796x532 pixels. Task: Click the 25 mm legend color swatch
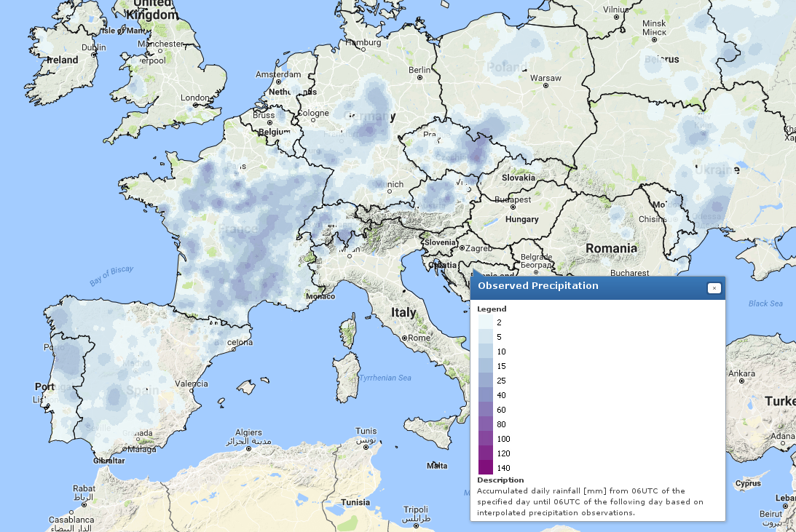click(485, 380)
